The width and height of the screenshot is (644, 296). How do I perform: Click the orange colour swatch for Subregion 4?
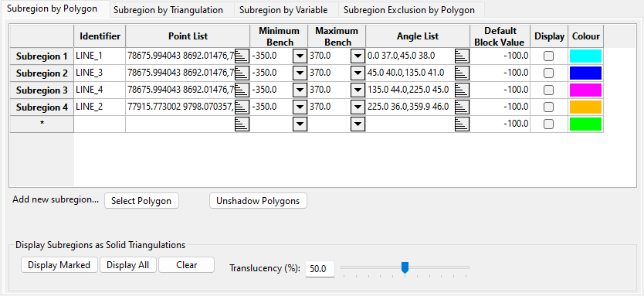(x=585, y=107)
